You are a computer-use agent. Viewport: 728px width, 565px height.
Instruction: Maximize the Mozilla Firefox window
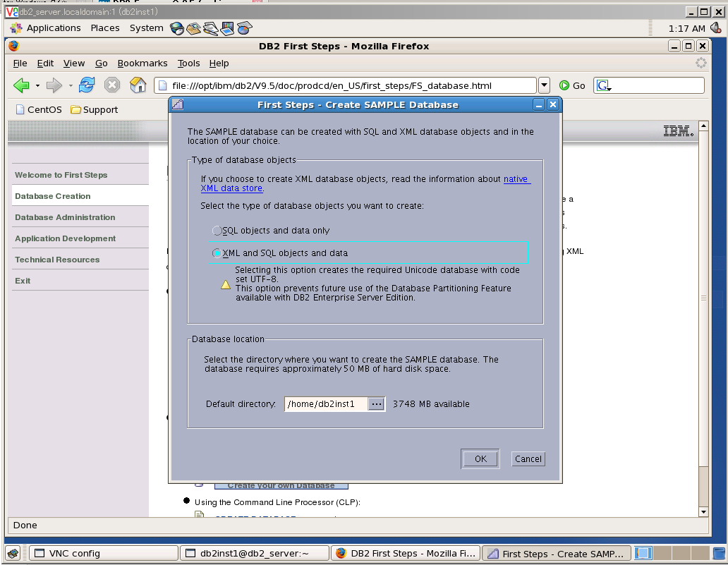pos(688,46)
